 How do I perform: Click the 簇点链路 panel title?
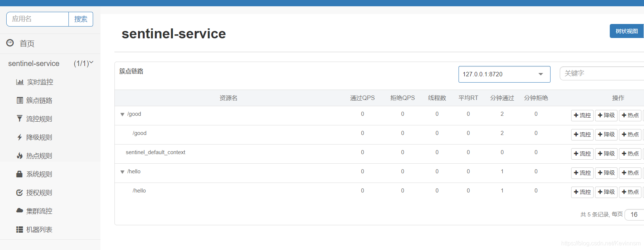(x=131, y=71)
